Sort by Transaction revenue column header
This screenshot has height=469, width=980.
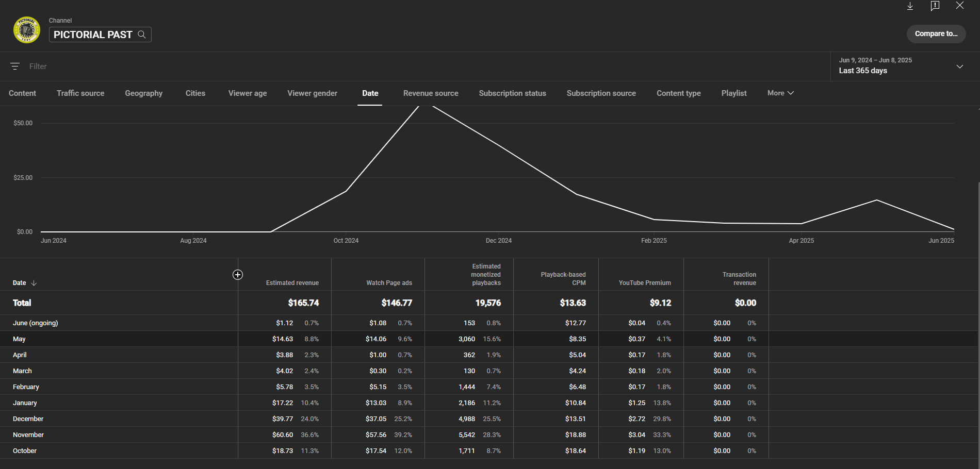coord(739,279)
